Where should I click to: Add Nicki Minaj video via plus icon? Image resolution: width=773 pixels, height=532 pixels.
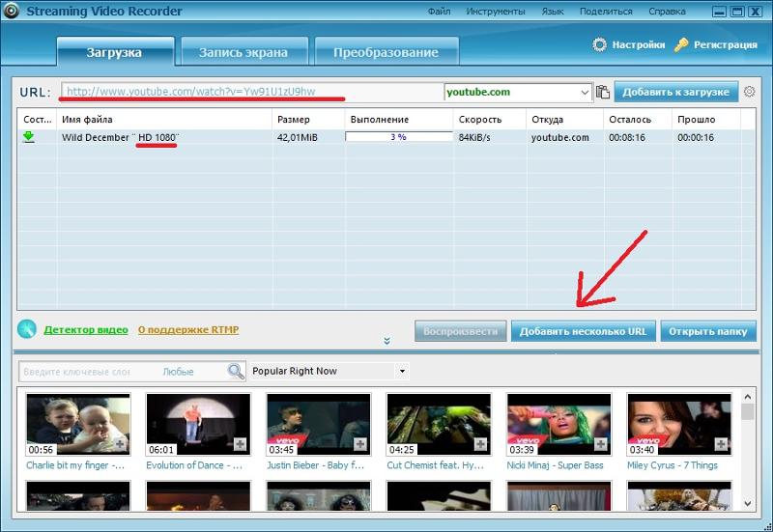(x=601, y=444)
